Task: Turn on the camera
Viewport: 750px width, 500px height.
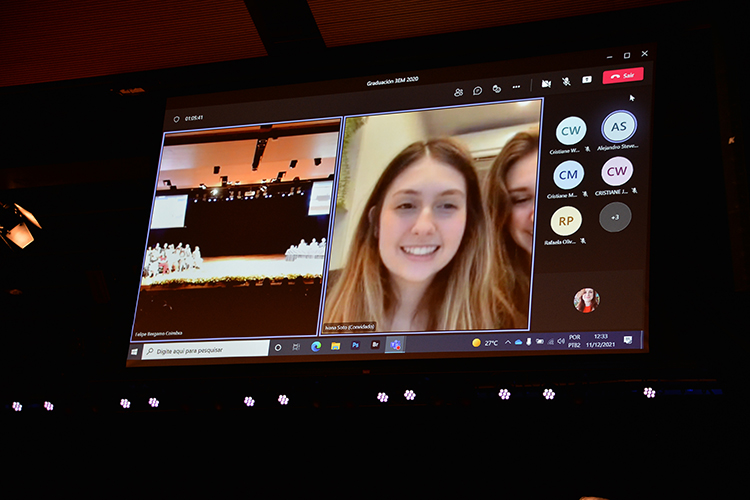Action: pyautogui.click(x=546, y=84)
